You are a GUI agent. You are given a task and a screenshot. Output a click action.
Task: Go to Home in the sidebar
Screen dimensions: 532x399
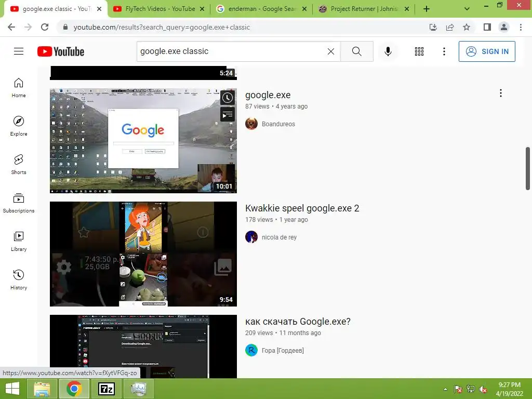(19, 88)
